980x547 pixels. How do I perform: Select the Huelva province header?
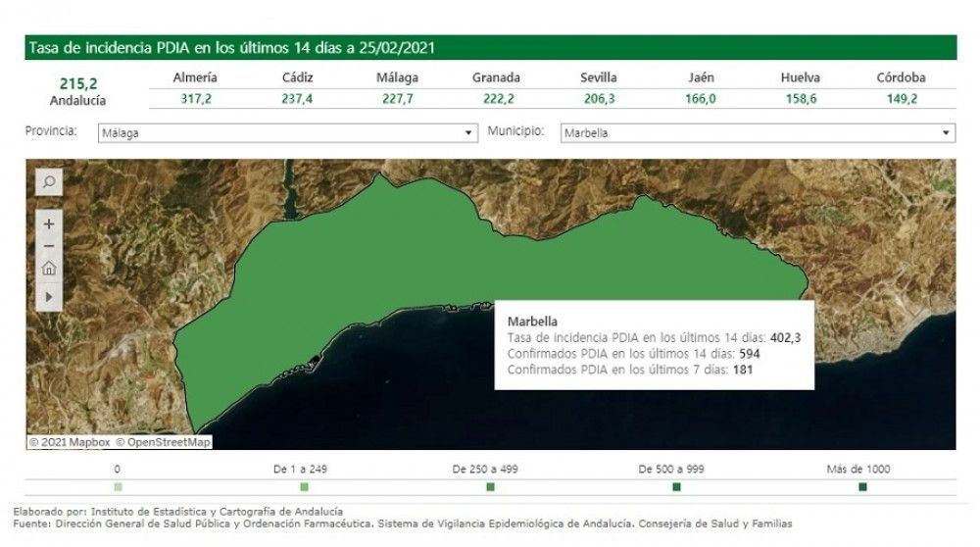pyautogui.click(x=800, y=77)
